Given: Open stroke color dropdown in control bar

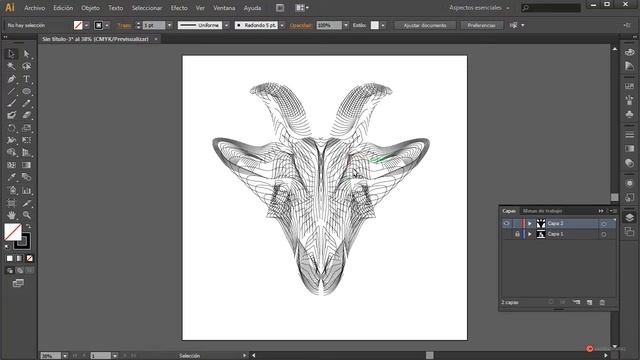Looking at the screenshot, I should tap(107, 25).
